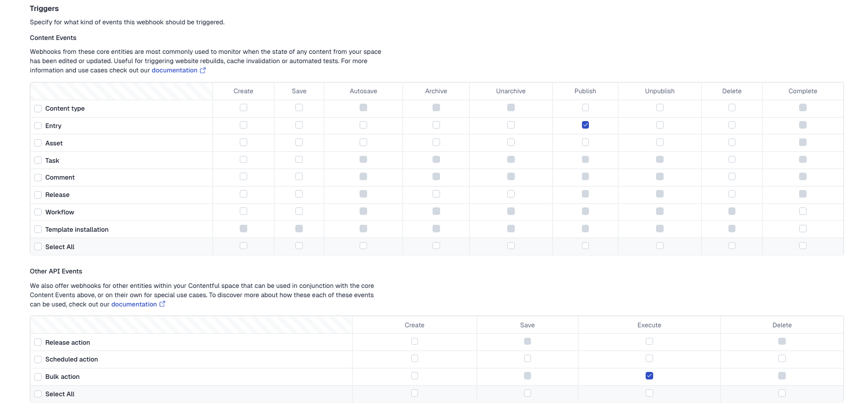Screen dimensions: 868x409
Task: Uncheck the Bulk action Execute checkbox
Action: 649,376
